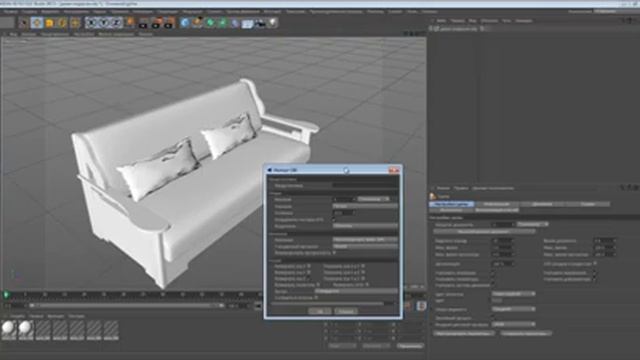The image size is (640, 360).
Task: Toggle the flip Z axis checkbox
Action: (309, 278)
